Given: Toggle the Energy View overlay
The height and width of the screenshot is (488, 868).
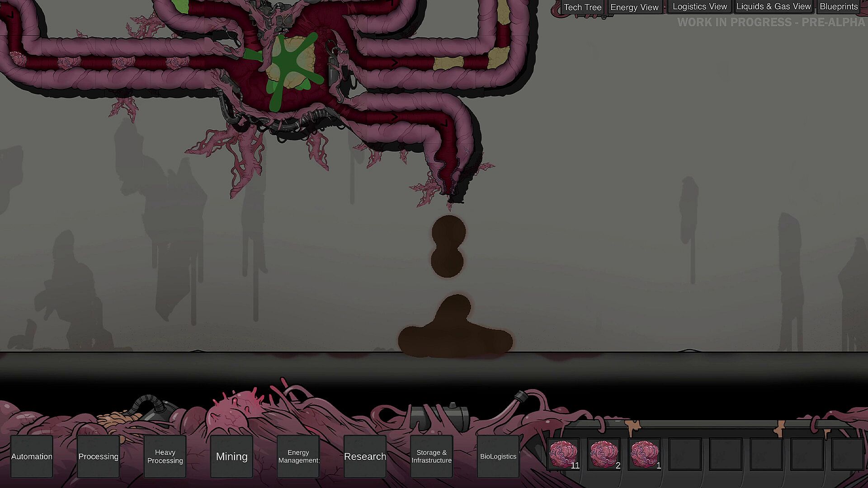Looking at the screenshot, I should (634, 7).
